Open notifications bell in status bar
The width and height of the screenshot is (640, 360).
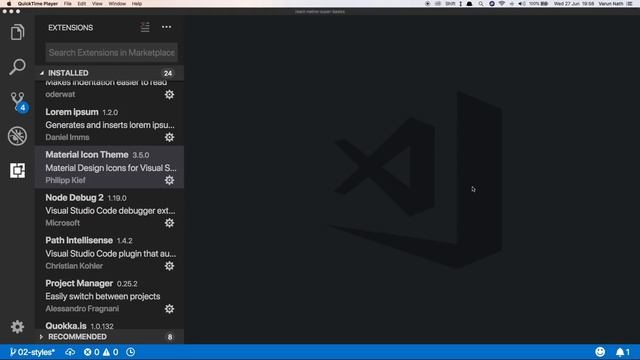pyautogui.click(x=622, y=352)
